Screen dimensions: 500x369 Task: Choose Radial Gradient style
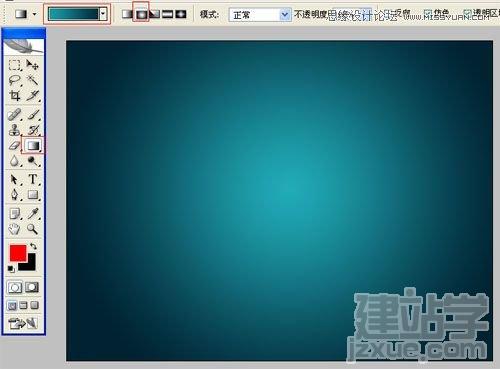coord(141,14)
